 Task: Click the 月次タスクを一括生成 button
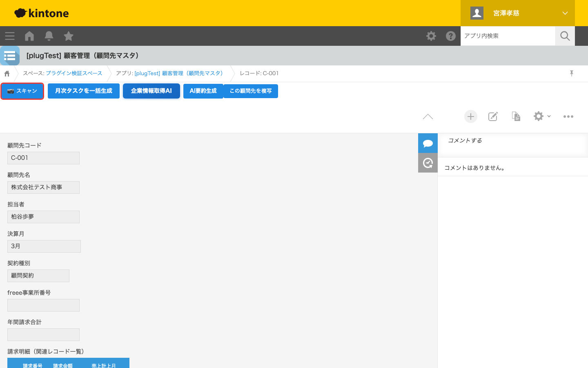pos(84,91)
